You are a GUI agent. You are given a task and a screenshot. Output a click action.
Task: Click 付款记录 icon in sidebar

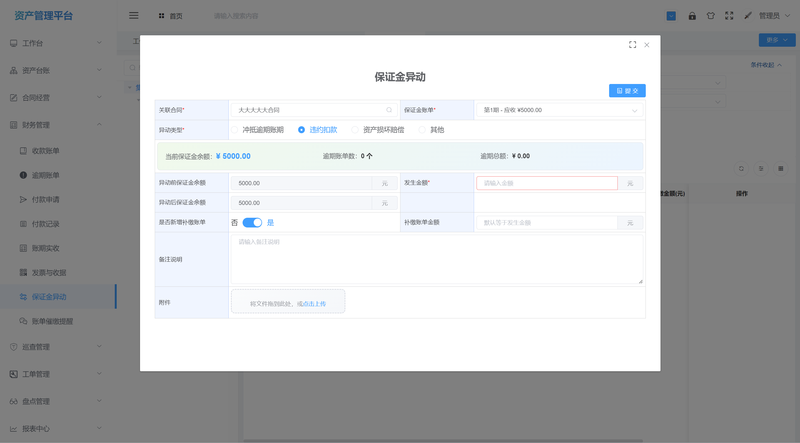coord(23,224)
